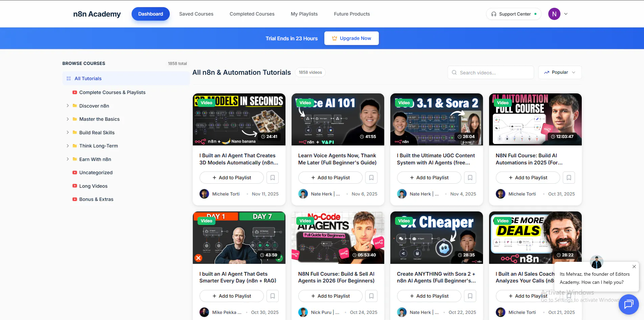Open Saved Courses tab
This screenshot has height=320, width=644.
point(196,14)
